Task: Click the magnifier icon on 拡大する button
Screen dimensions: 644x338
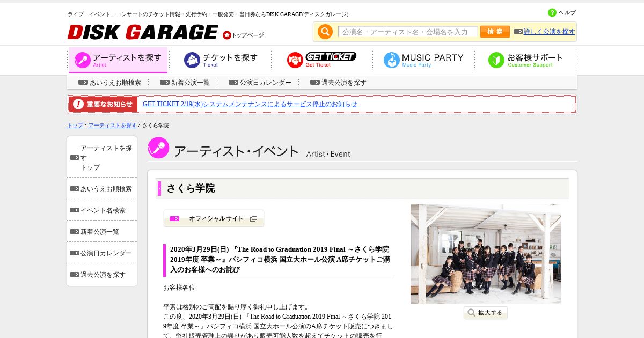Action: coord(471,313)
